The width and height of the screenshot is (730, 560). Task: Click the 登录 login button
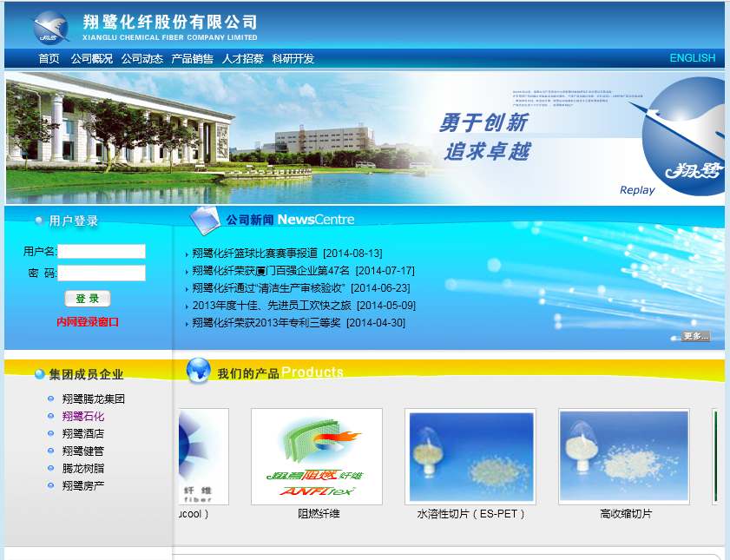point(88,299)
